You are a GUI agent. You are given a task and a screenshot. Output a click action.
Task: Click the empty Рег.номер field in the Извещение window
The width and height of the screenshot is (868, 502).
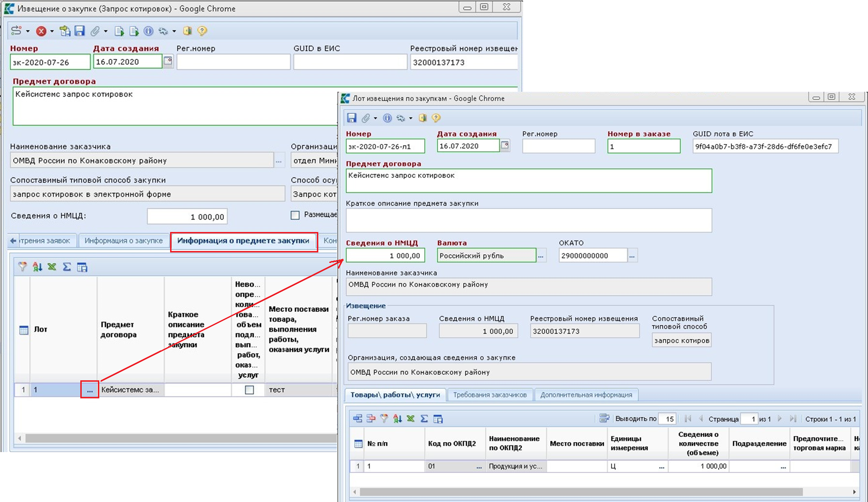(x=233, y=62)
